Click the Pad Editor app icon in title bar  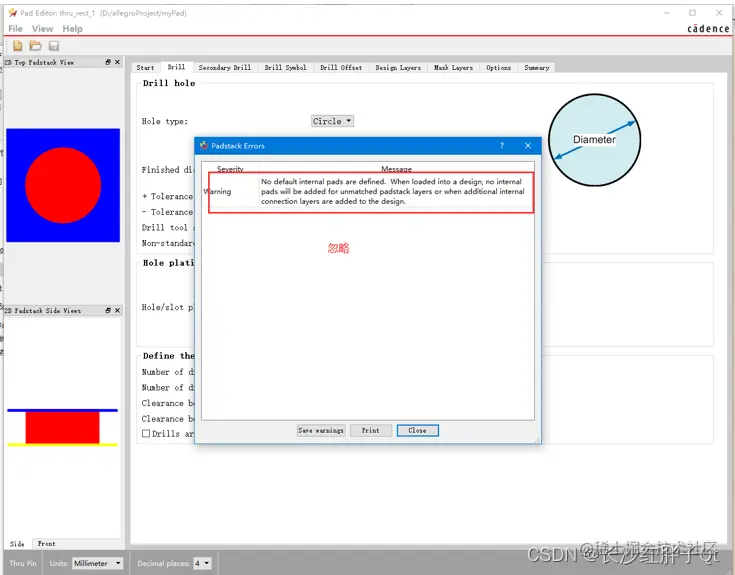tap(13, 13)
